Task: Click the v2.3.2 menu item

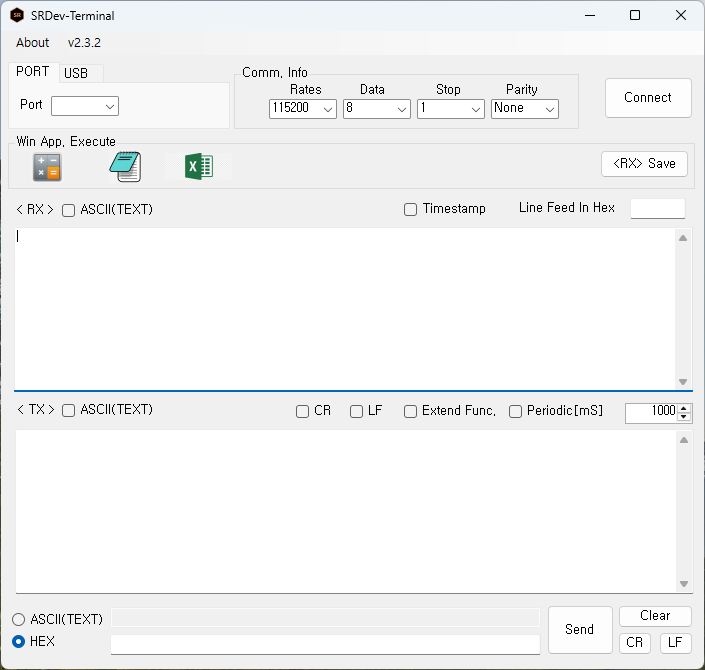Action: tap(84, 43)
